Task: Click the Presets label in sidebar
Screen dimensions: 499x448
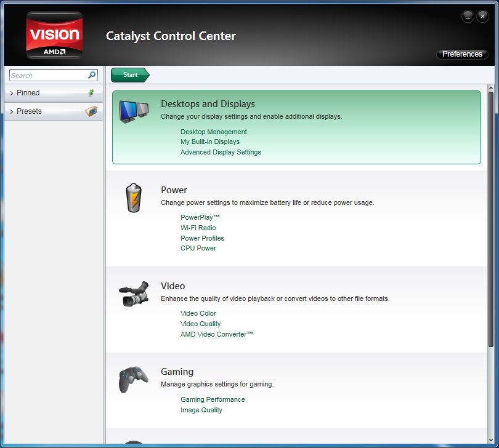Action: point(29,111)
